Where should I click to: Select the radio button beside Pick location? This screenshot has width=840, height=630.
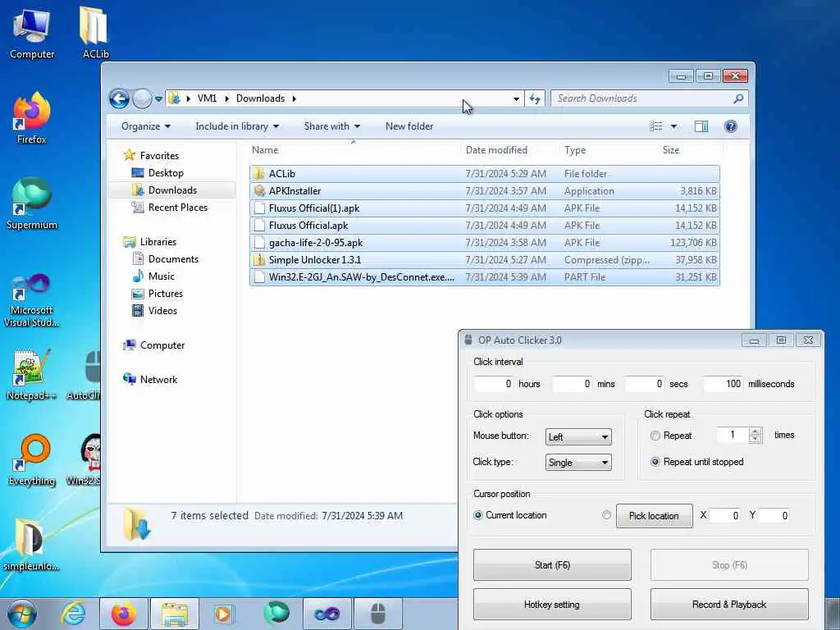pos(606,515)
